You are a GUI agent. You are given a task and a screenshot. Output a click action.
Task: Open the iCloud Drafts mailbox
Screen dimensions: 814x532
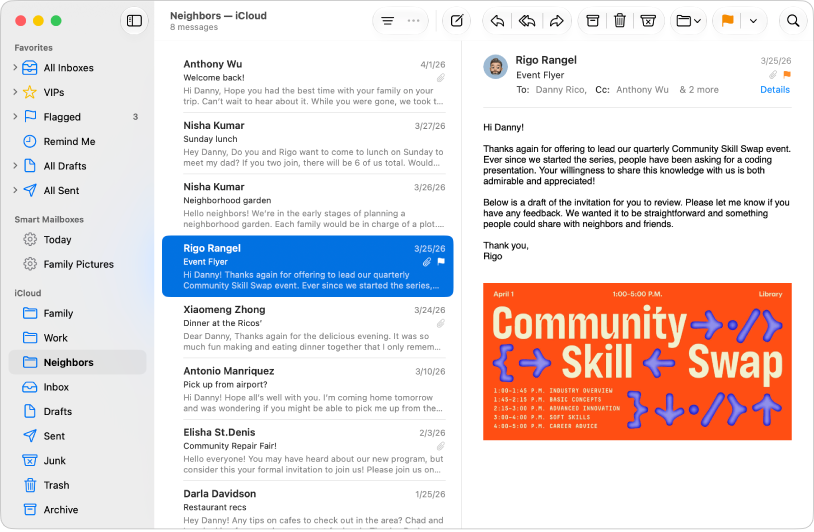point(78,412)
